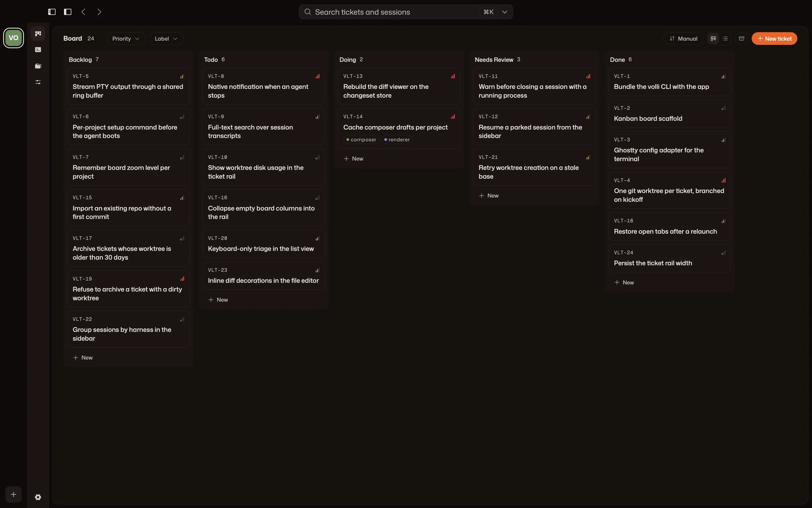The height and width of the screenshot is (508, 812).
Task: Open ticket "Persist the ticket rail width"
Action: coord(669,258)
